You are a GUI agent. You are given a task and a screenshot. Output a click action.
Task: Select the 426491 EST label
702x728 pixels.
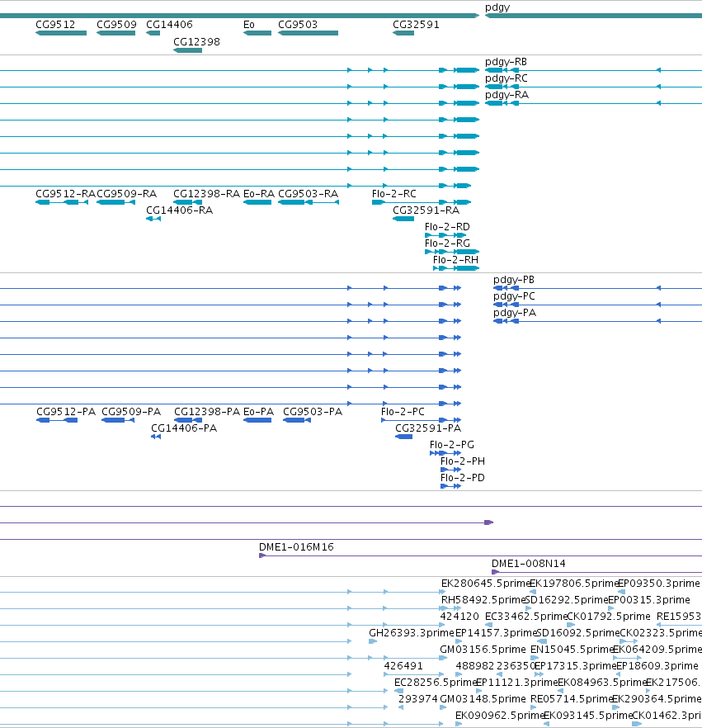tap(403, 666)
